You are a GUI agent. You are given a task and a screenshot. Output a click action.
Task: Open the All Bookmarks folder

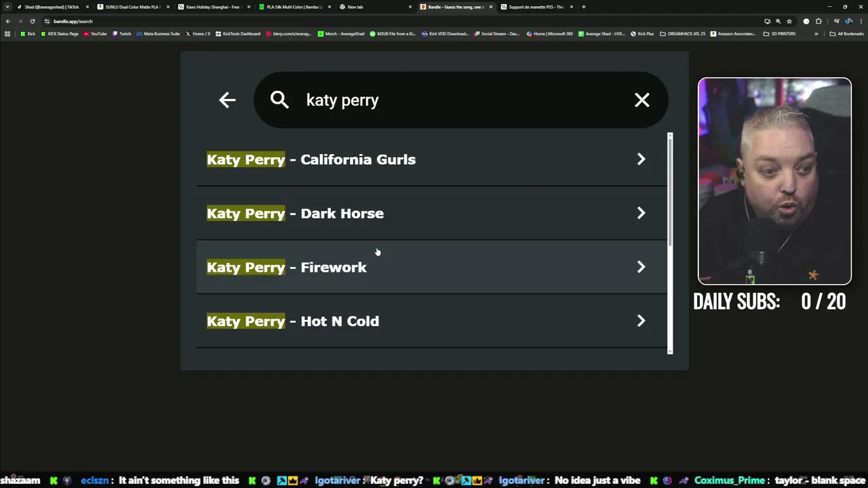(847, 34)
